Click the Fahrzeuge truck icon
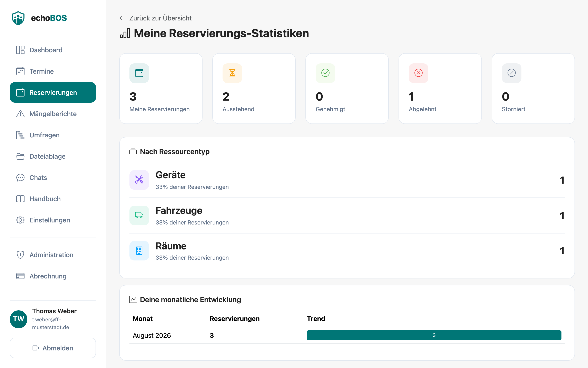 (x=139, y=215)
